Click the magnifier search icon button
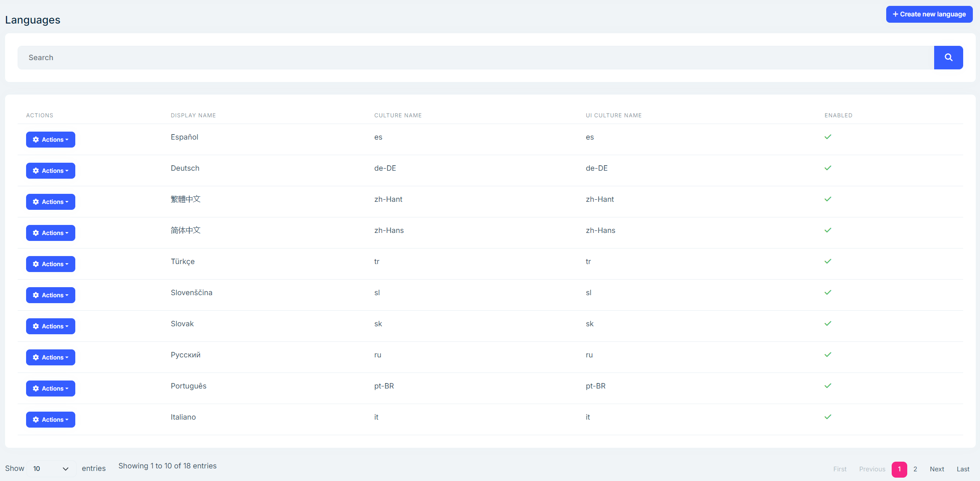The image size is (980, 481). (948, 58)
